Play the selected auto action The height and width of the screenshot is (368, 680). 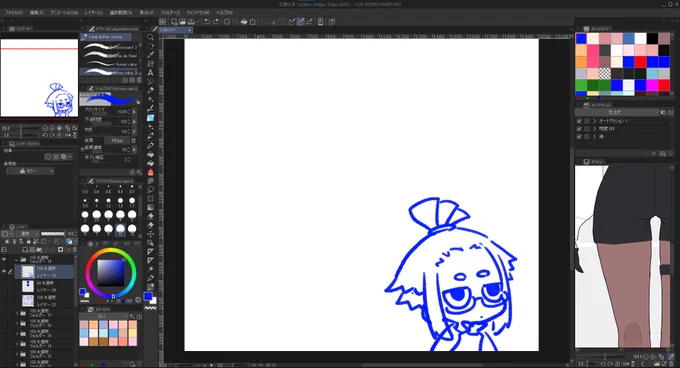pyautogui.click(x=654, y=153)
